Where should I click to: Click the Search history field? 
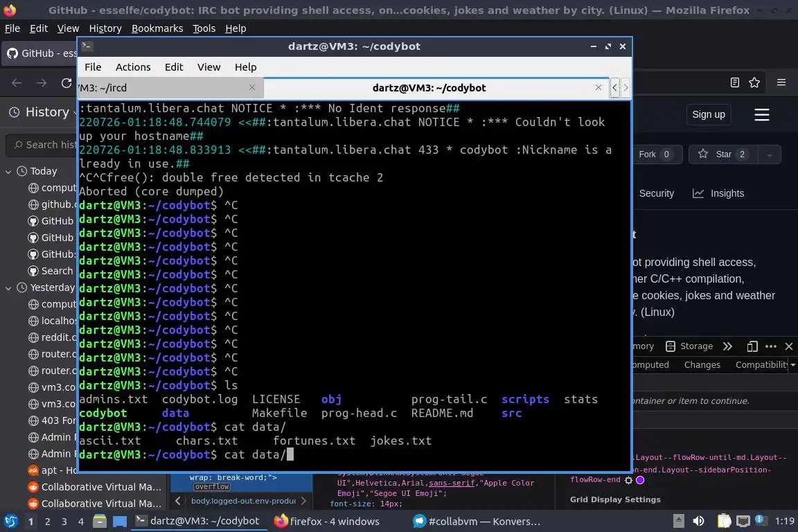click(42, 145)
